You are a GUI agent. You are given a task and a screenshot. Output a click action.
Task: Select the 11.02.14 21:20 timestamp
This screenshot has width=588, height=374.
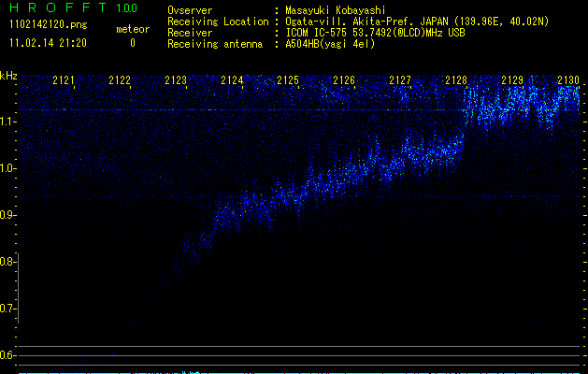(47, 43)
